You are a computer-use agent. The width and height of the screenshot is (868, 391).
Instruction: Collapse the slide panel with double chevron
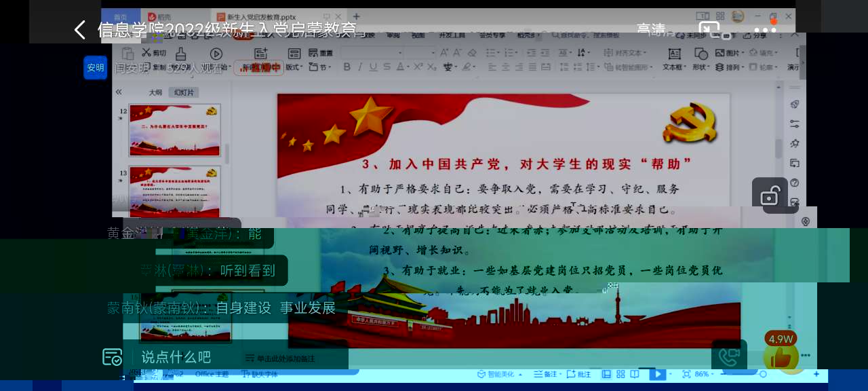(119, 92)
